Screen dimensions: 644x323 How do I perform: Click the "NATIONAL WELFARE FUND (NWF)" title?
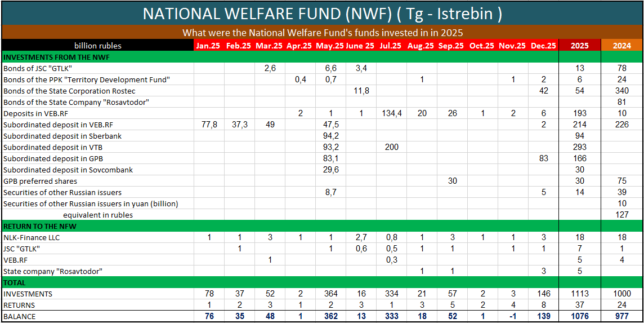click(x=323, y=14)
